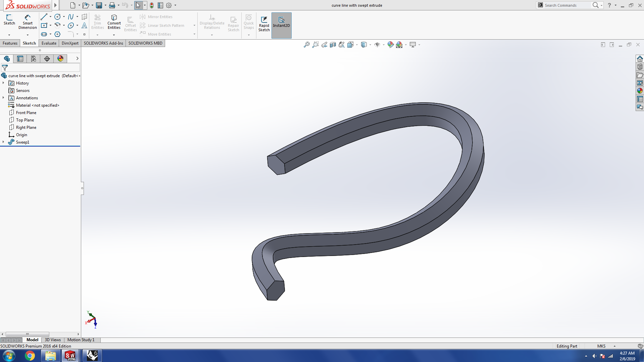Screen dimensions: 644x362
Task: Open the Smart Dimension dropdown arrow
Action: pos(28,35)
